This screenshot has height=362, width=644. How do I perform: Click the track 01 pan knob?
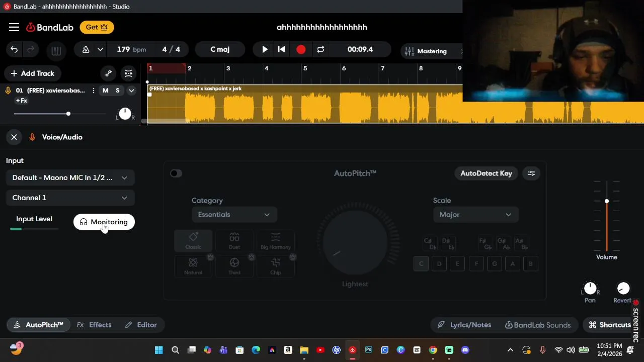point(125,114)
